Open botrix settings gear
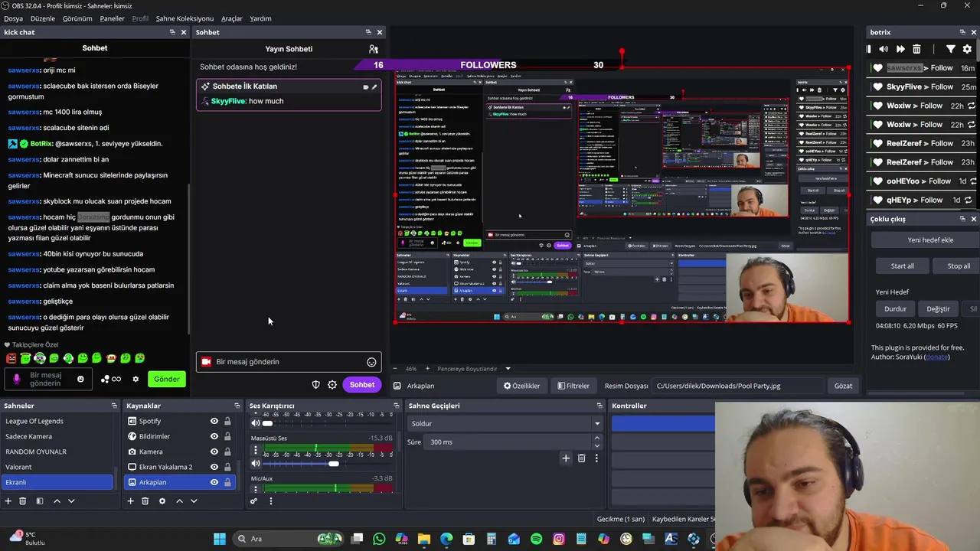The image size is (980, 551). coord(967,49)
